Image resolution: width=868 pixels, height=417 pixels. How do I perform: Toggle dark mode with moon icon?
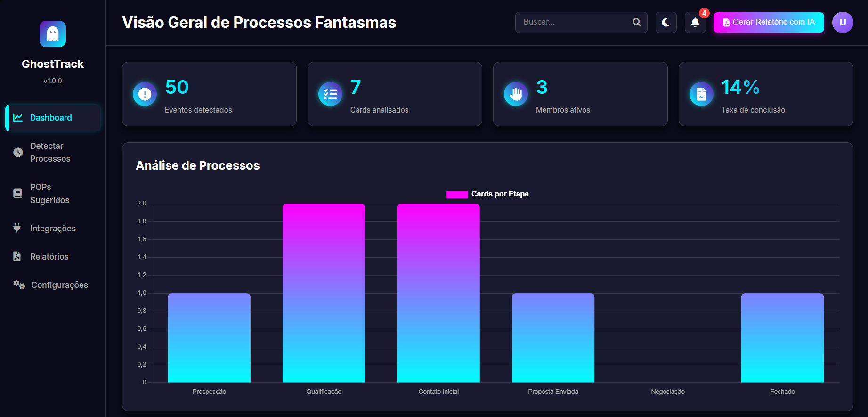click(666, 22)
